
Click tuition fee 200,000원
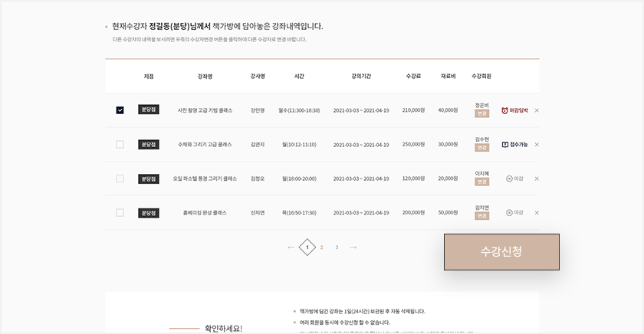tap(413, 212)
